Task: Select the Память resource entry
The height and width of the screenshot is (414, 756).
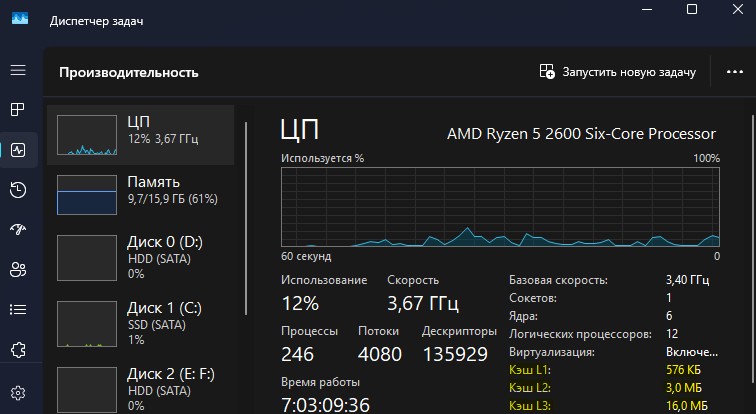Action: pos(140,195)
